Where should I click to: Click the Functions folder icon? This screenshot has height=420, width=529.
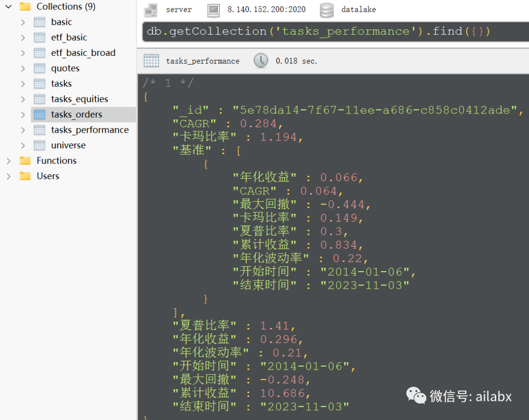pos(25,161)
